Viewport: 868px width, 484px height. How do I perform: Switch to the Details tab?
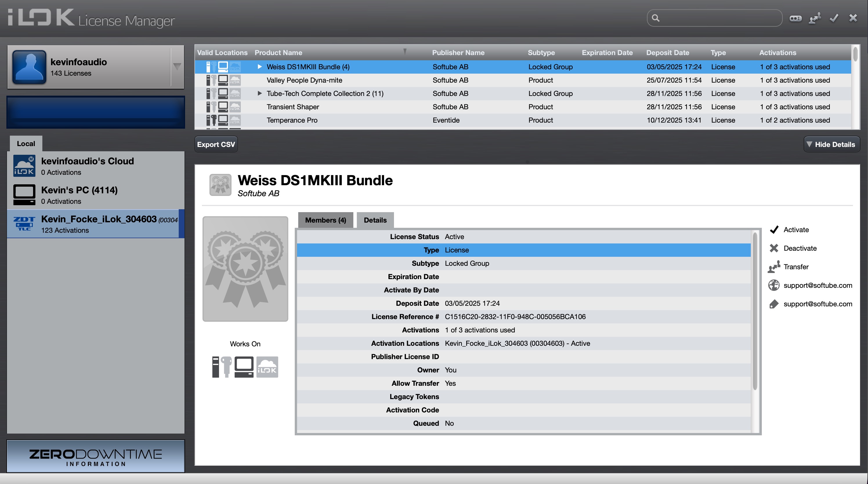(375, 220)
